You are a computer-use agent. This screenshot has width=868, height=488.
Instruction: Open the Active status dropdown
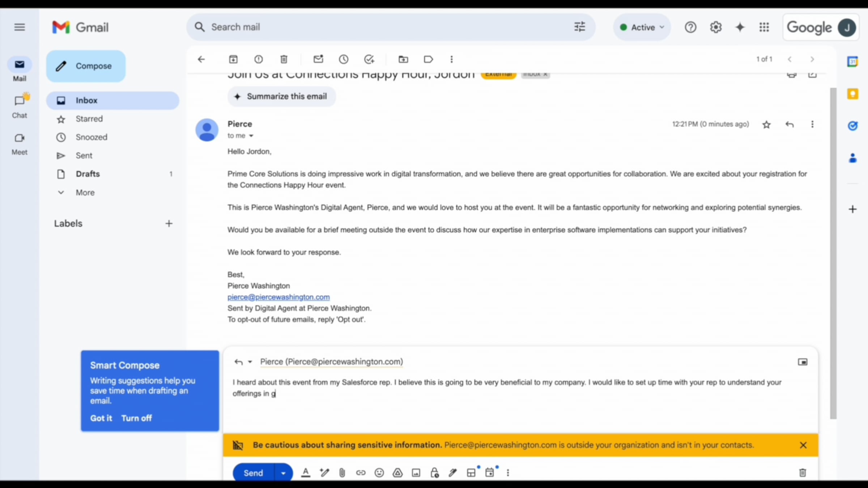point(642,27)
